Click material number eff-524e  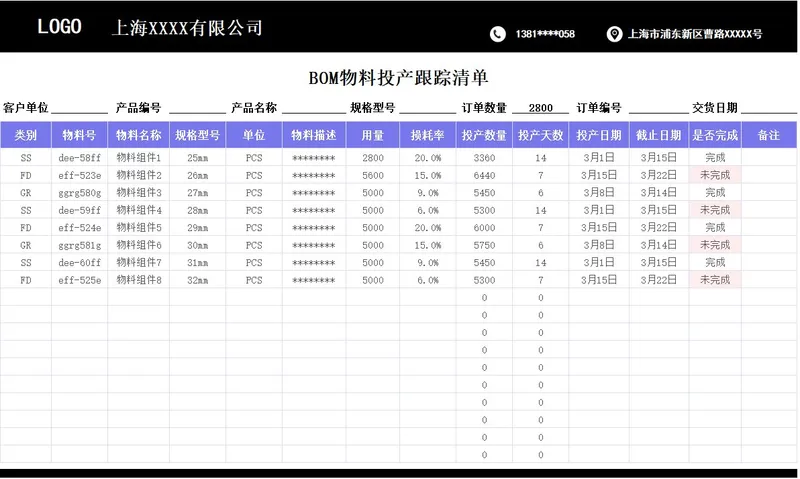79,228
